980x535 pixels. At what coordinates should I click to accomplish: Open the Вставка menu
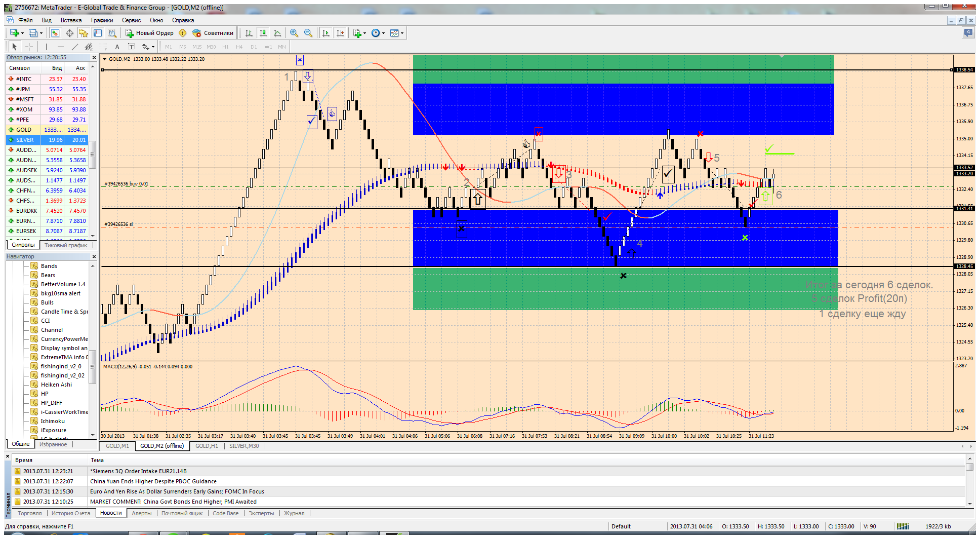(x=71, y=20)
